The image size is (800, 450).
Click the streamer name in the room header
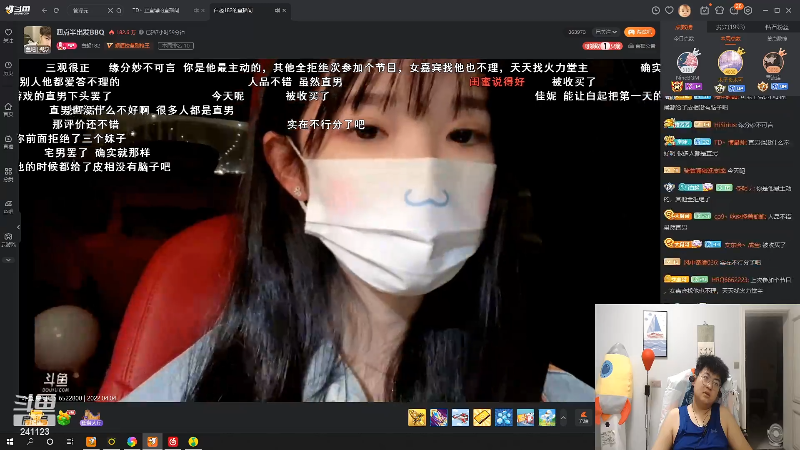pos(80,32)
